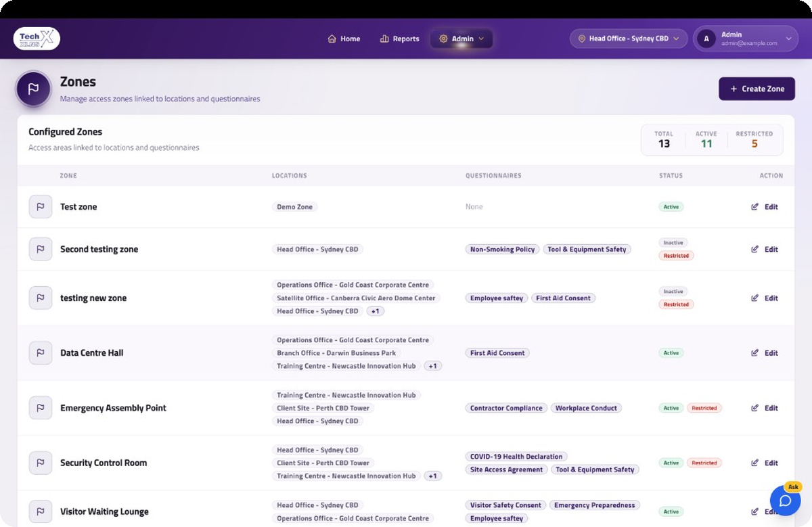Open the Reports nav item
This screenshot has height=527, width=812.
coord(400,39)
